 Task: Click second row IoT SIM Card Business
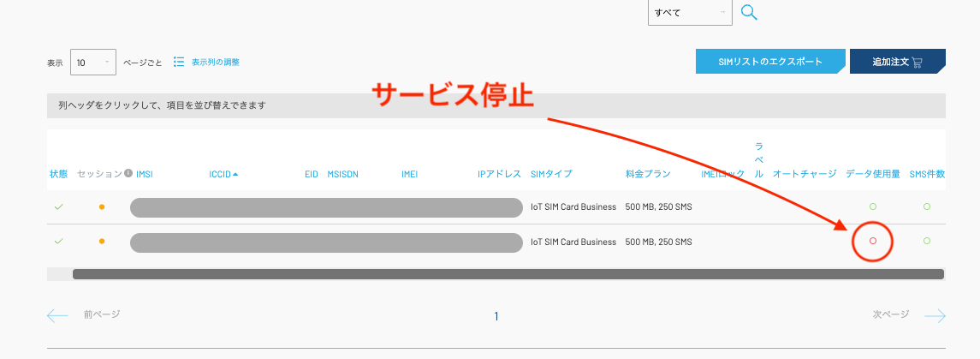pyautogui.click(x=573, y=242)
